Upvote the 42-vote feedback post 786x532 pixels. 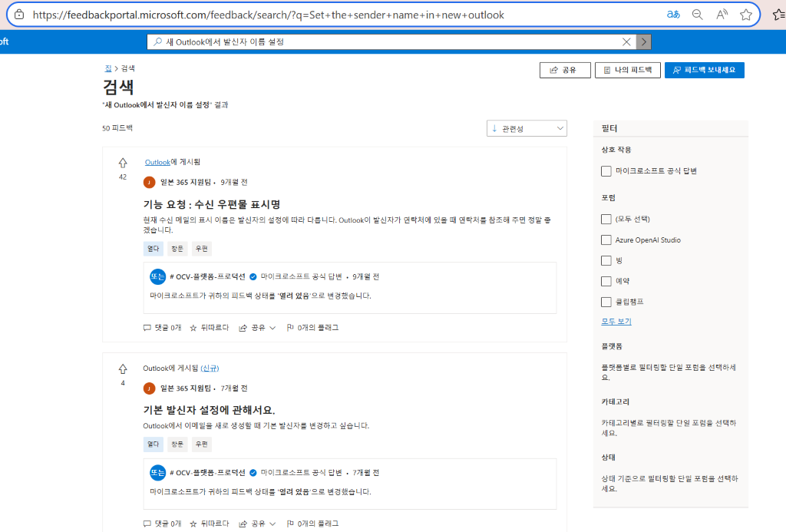tap(123, 163)
